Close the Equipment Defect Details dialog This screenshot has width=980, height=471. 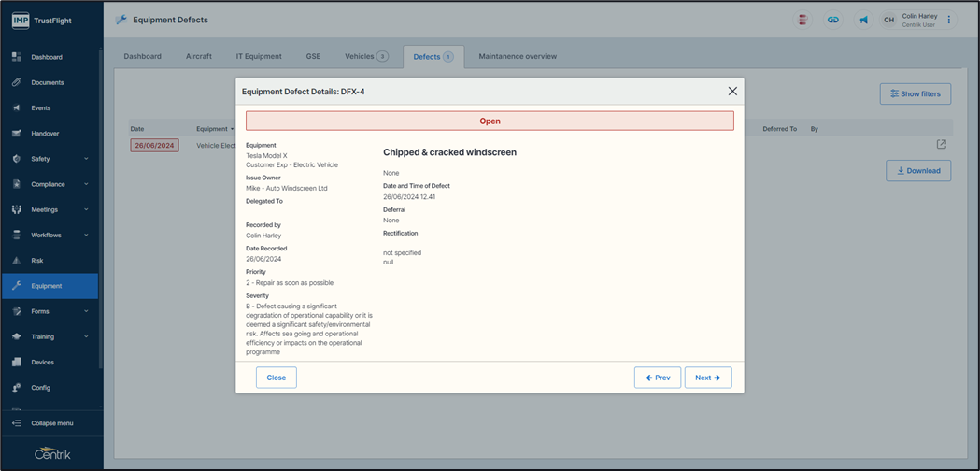732,92
